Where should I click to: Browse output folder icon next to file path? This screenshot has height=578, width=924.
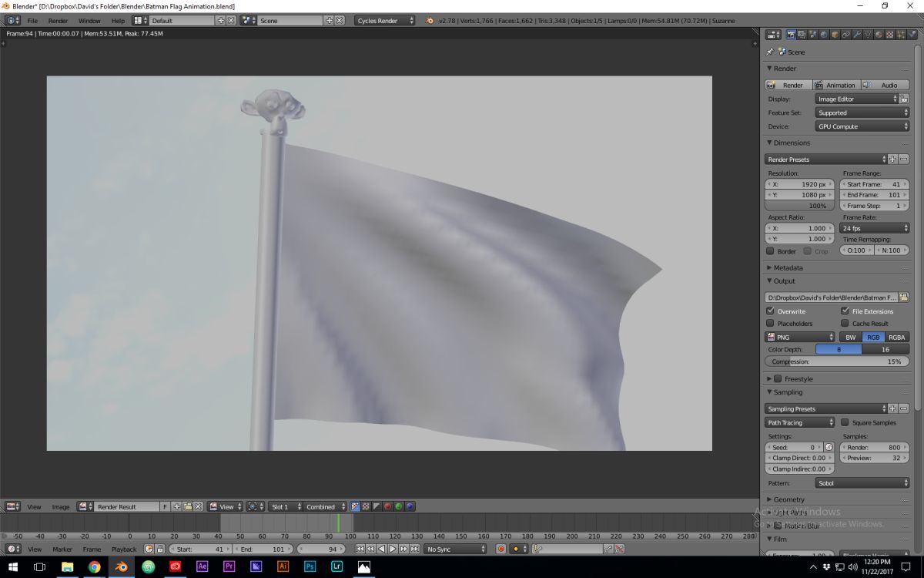tap(903, 297)
